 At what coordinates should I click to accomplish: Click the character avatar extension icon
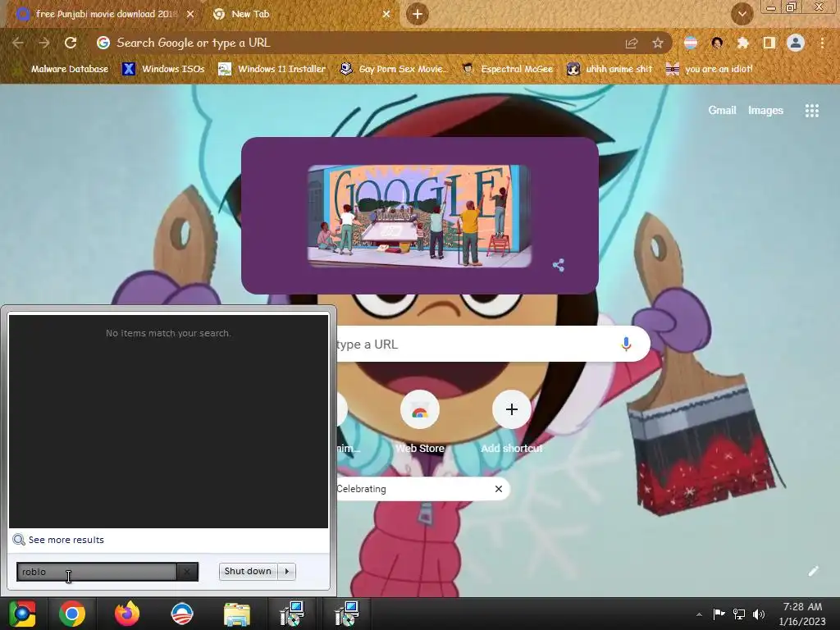717,43
